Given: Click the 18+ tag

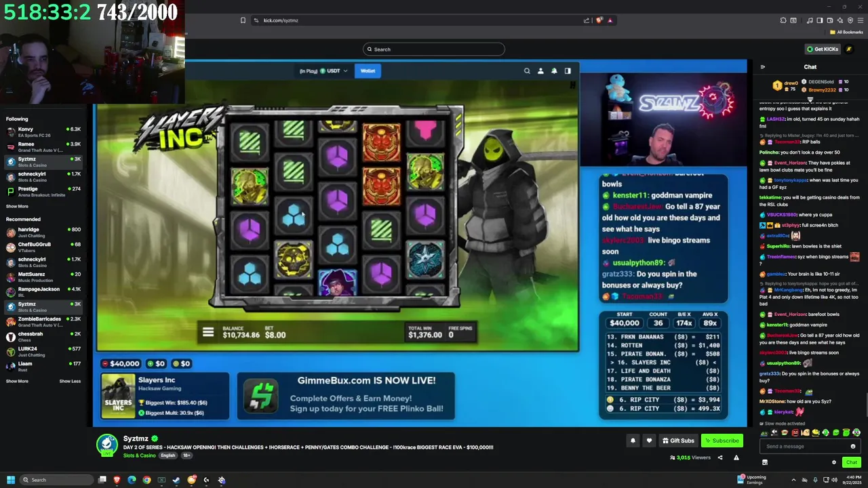Looking at the screenshot, I should click(x=186, y=455).
